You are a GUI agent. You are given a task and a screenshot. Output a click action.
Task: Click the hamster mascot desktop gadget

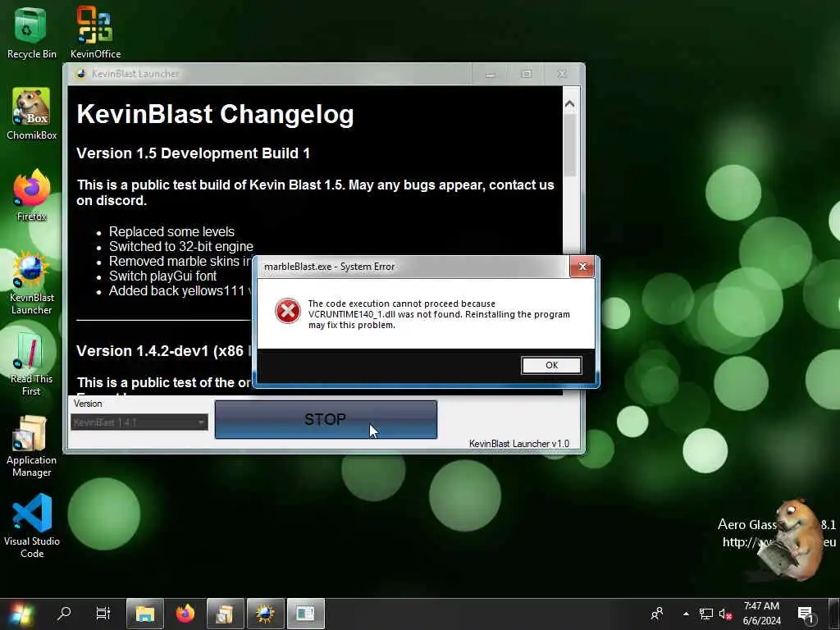pos(792,540)
